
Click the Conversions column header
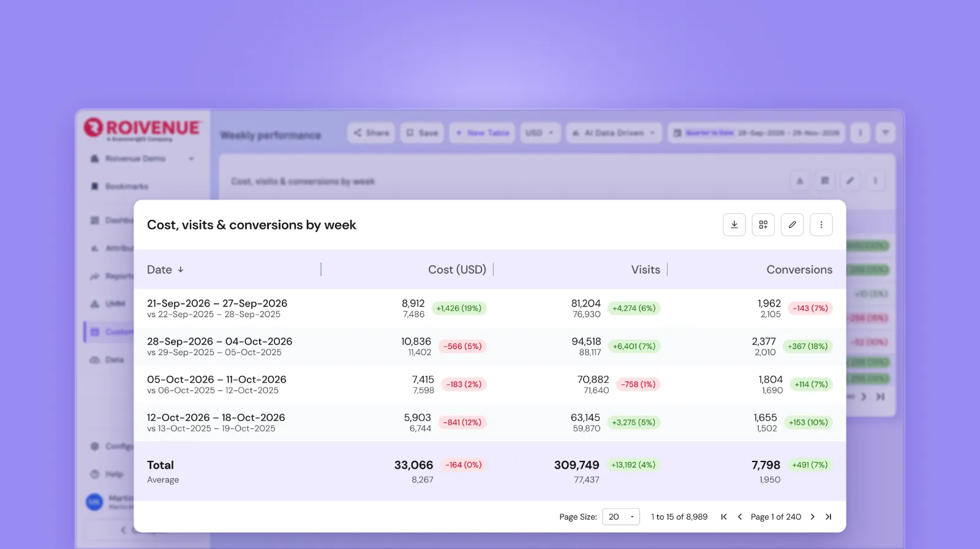point(799,269)
